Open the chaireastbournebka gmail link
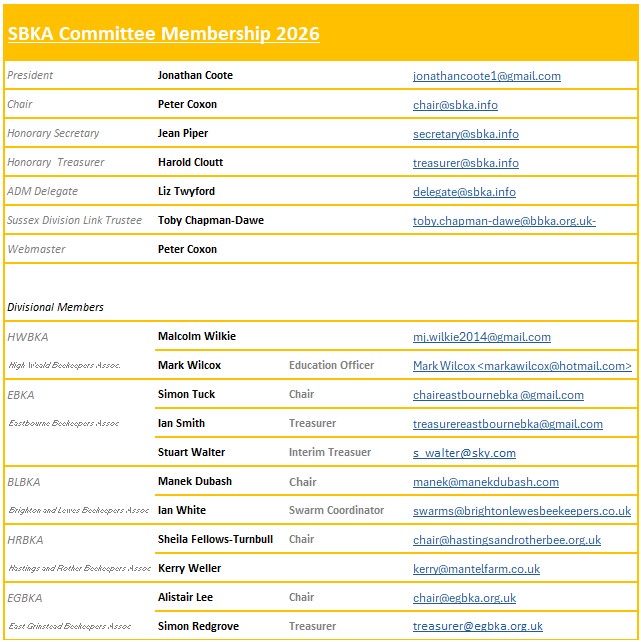The width and height of the screenshot is (641, 642). [x=498, y=395]
